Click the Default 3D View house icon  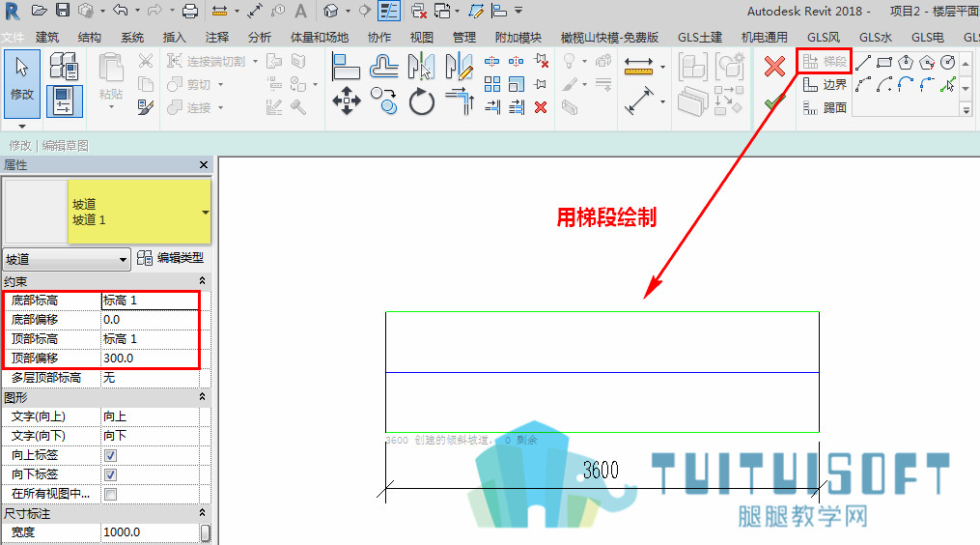331,11
